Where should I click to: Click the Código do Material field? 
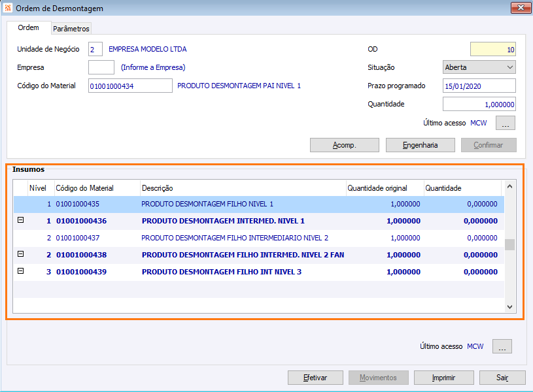pyautogui.click(x=130, y=86)
